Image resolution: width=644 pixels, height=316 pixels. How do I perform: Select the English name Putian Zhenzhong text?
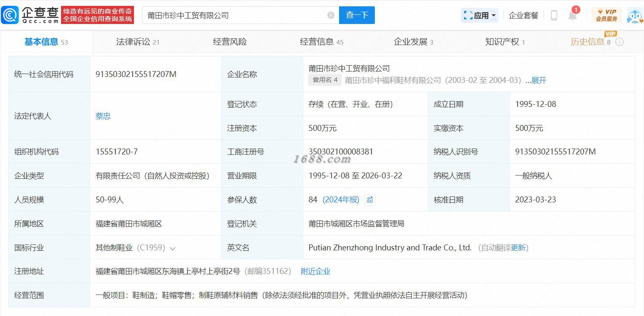pyautogui.click(x=390, y=248)
